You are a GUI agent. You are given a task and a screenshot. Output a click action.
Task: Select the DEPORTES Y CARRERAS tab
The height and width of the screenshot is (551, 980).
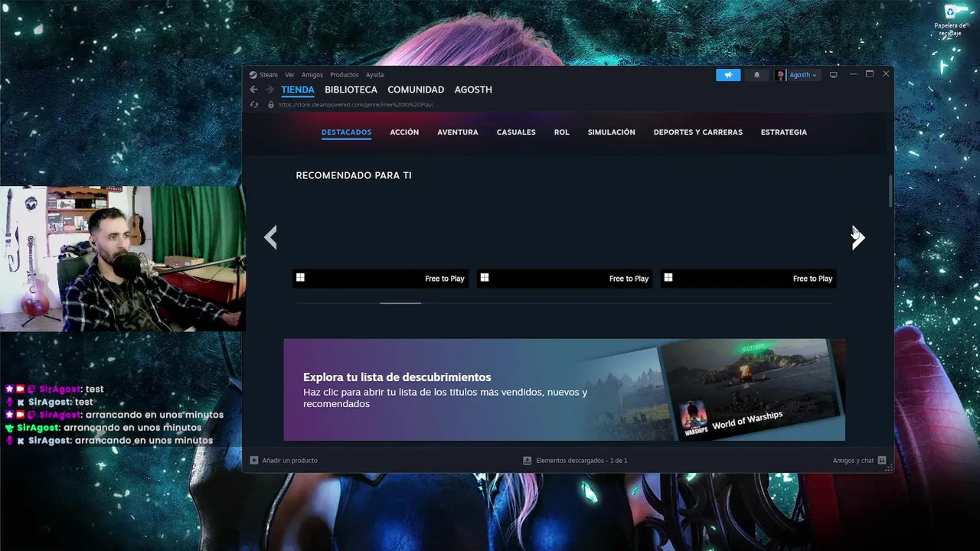[x=698, y=132]
